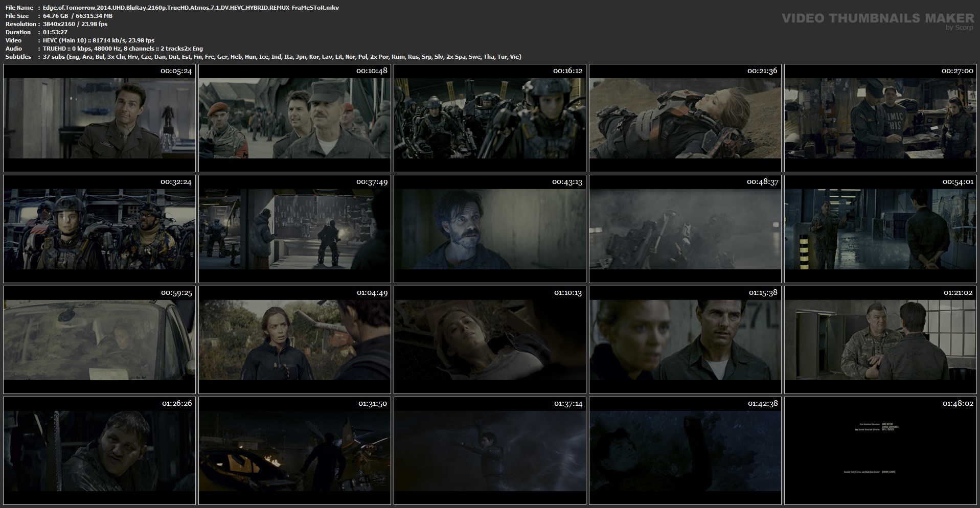The width and height of the screenshot is (980, 508).
Task: Select the thumbnail at timestamp 01:21:02
Action: tap(880, 340)
